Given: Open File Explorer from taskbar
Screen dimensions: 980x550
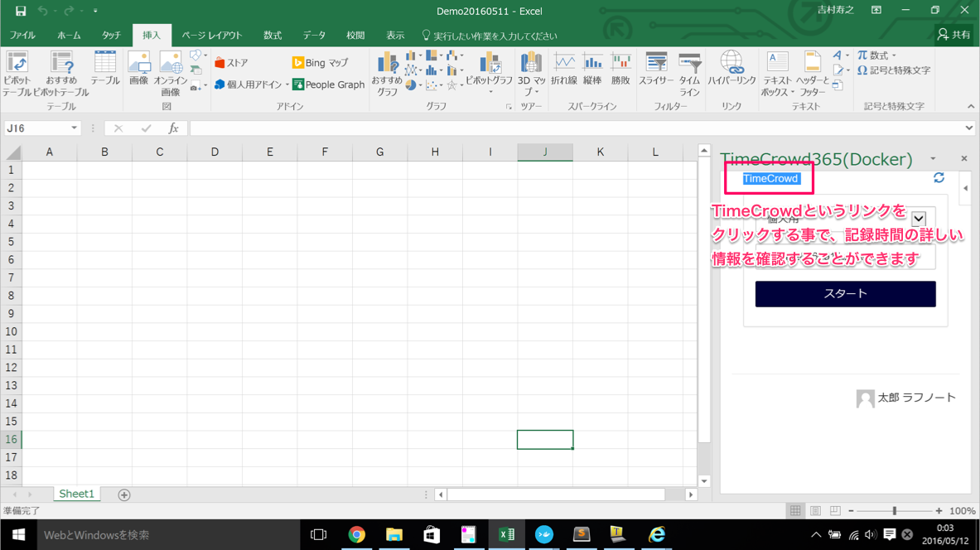Looking at the screenshot, I should tap(393, 534).
